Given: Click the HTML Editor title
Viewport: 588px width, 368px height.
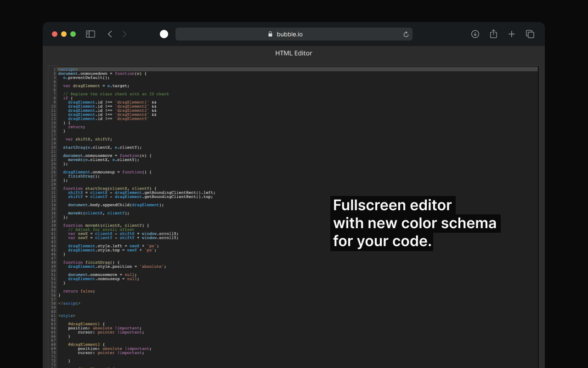Looking at the screenshot, I should pos(294,53).
